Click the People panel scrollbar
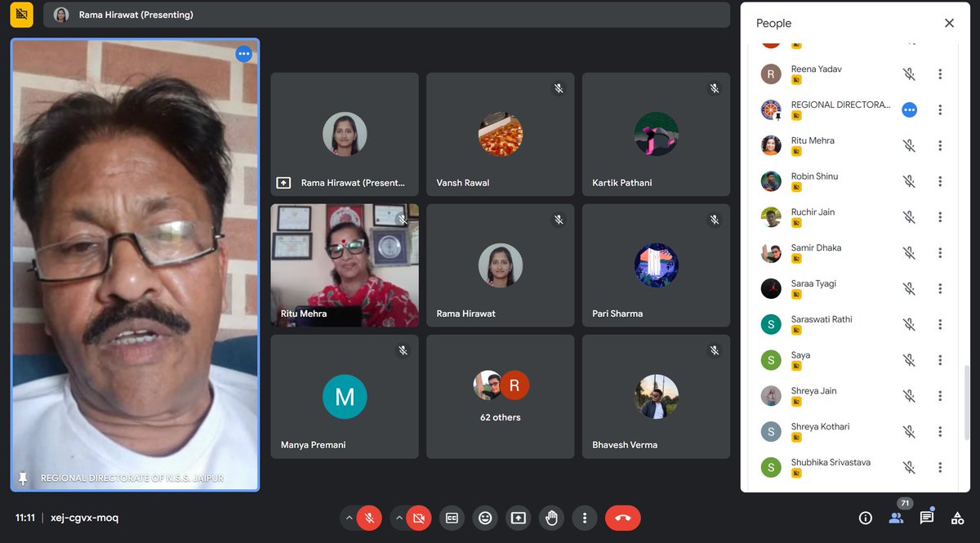980x543 pixels. [968, 402]
